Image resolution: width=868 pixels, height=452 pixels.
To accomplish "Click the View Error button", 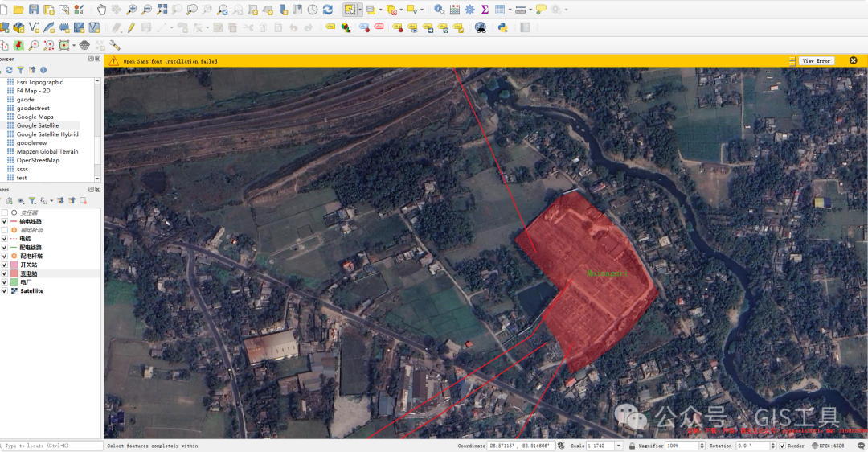I will [x=817, y=61].
